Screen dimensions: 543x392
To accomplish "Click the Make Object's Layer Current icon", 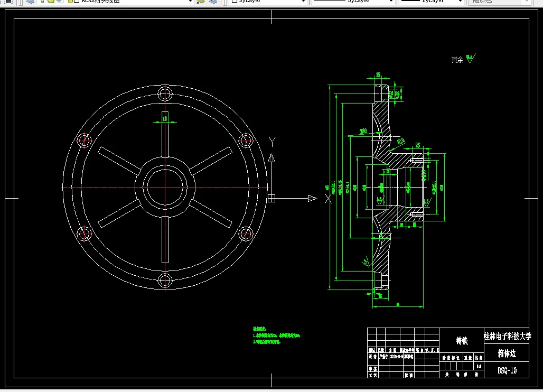I will 201,2.
